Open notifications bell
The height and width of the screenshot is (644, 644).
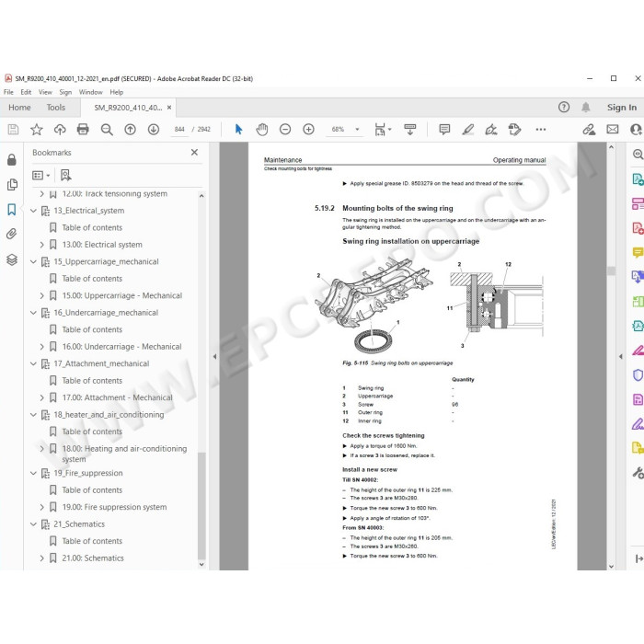tap(586, 108)
